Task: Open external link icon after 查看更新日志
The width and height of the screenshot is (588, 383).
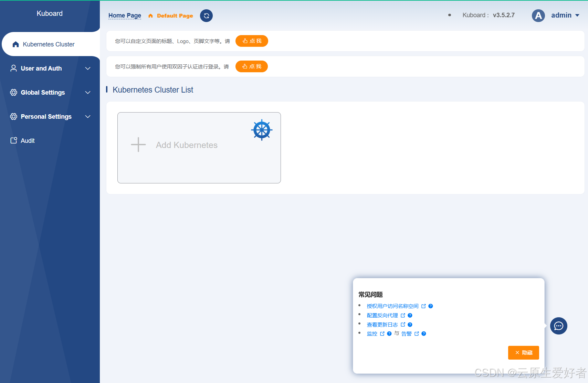Action: tap(403, 325)
